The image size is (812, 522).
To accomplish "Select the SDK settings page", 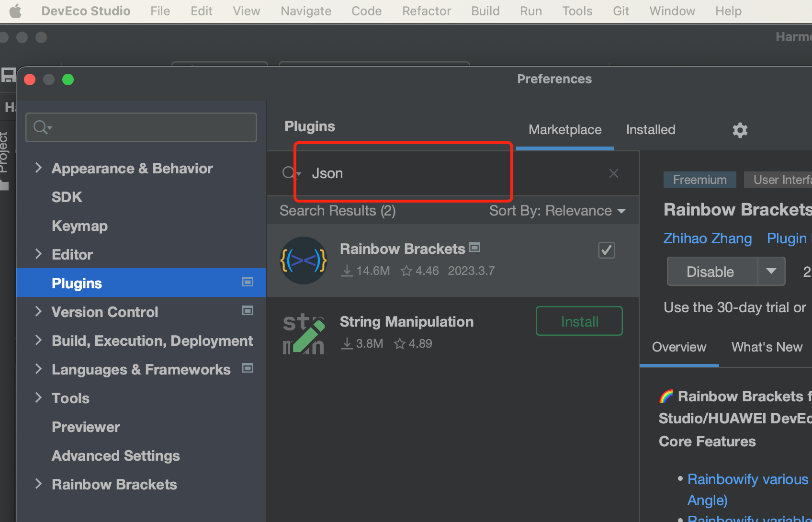I will tap(67, 197).
